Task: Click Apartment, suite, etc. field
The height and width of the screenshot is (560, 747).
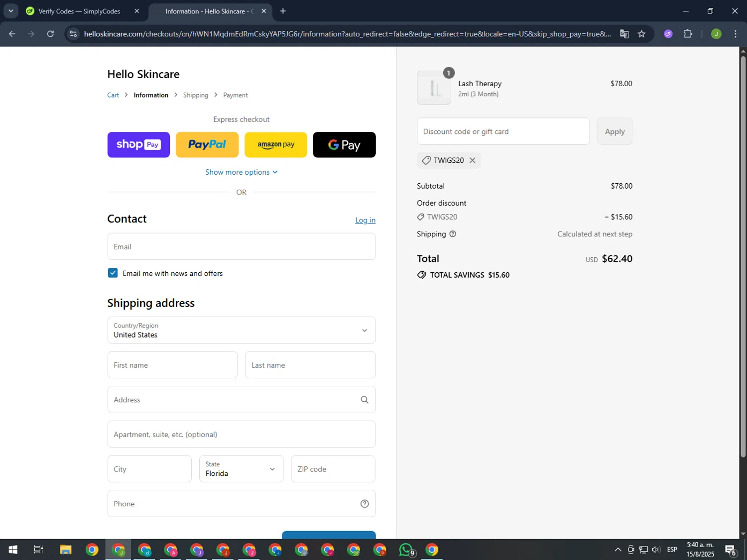Action: 242,434
